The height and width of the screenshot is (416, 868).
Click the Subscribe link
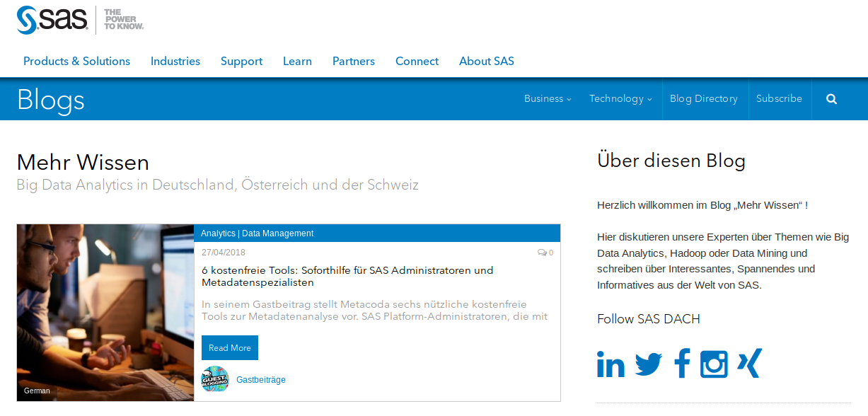(779, 99)
